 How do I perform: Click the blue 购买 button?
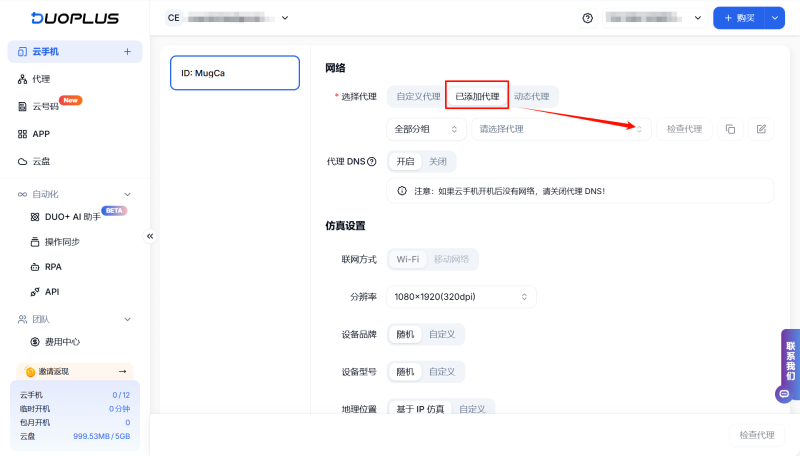(740, 18)
